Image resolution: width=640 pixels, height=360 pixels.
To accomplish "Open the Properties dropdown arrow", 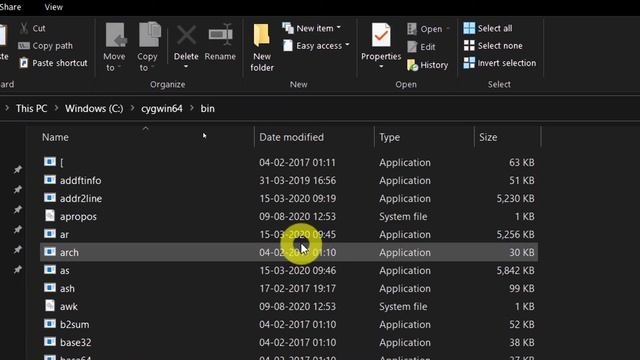I will pyautogui.click(x=381, y=67).
